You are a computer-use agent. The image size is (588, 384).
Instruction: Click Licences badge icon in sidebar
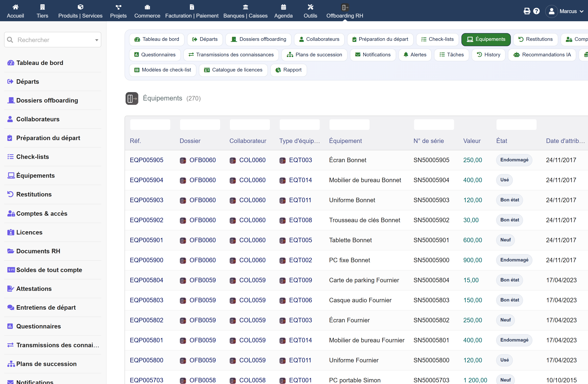point(11,232)
